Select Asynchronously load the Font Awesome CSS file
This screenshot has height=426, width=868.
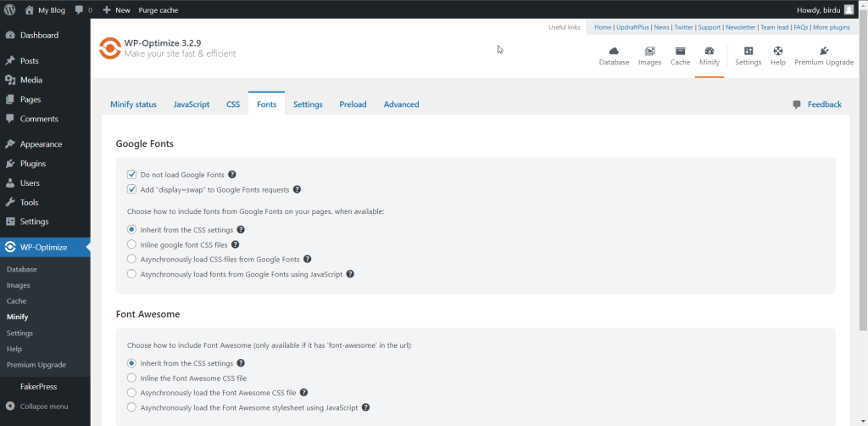[131, 393]
